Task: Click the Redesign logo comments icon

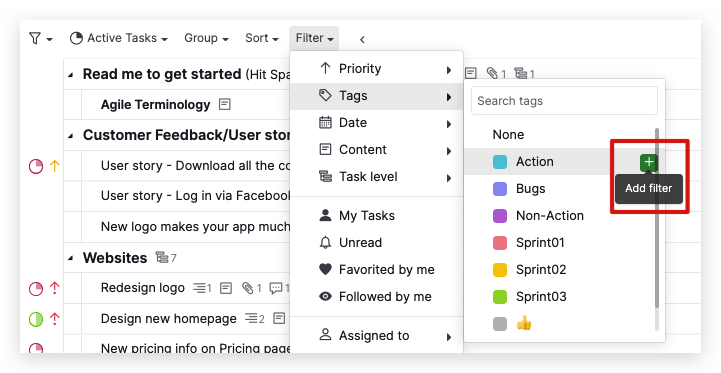Action: [276, 288]
